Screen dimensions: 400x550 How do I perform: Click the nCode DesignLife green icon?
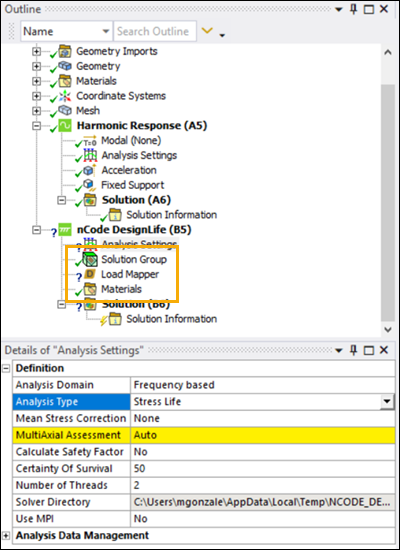(x=65, y=230)
